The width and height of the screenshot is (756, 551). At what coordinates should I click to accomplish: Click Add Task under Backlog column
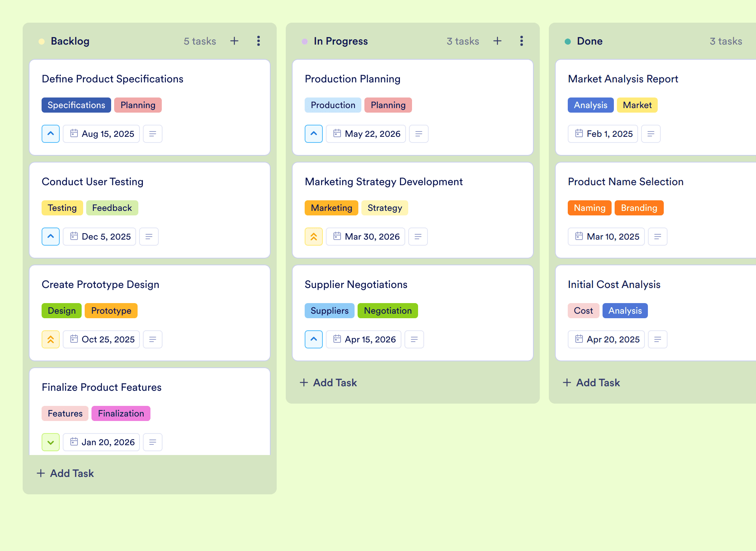point(65,473)
